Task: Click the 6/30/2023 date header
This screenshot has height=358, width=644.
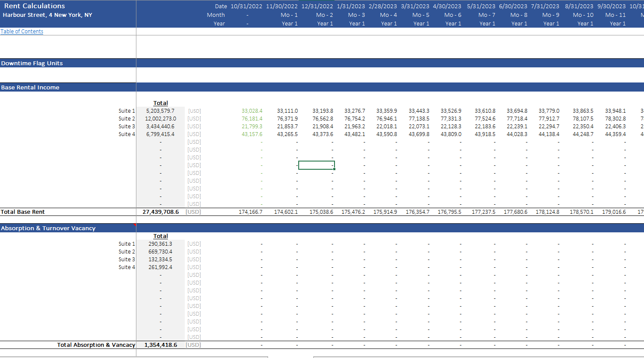Action: point(513,6)
